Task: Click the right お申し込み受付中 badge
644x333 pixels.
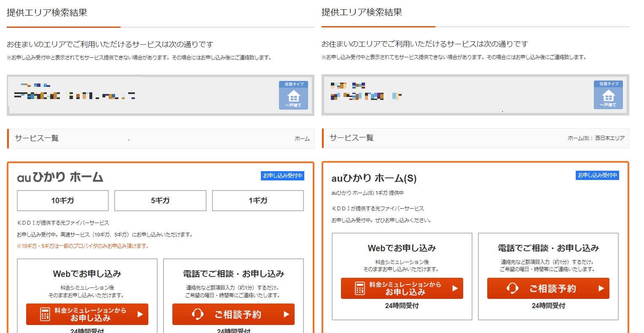Action: [x=598, y=175]
